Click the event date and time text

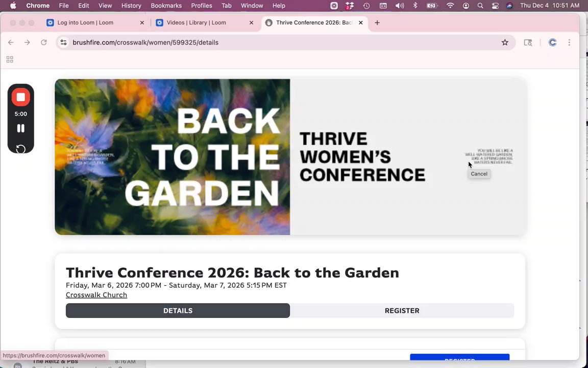click(x=176, y=285)
